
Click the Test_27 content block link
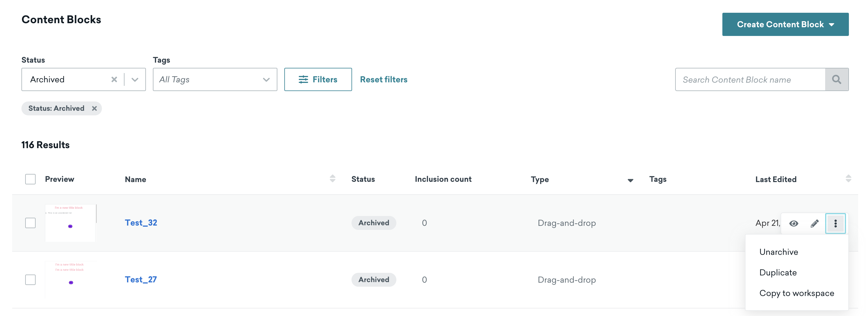click(x=140, y=279)
